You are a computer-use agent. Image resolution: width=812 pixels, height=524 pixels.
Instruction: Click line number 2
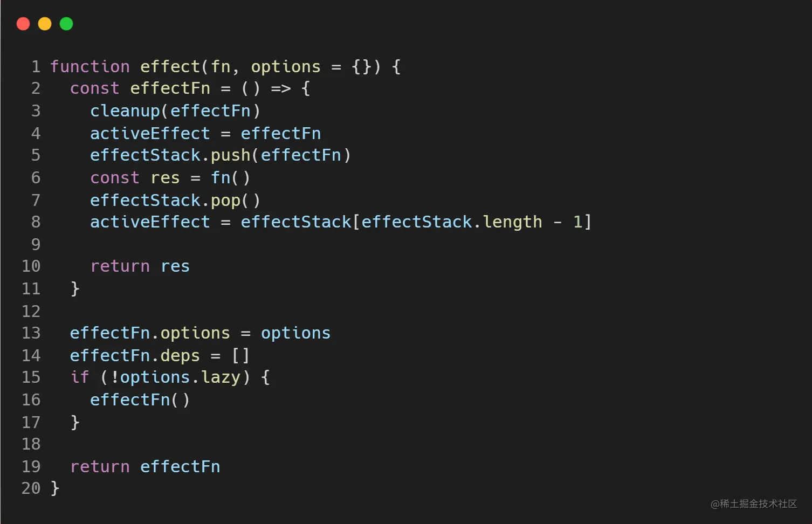click(36, 88)
